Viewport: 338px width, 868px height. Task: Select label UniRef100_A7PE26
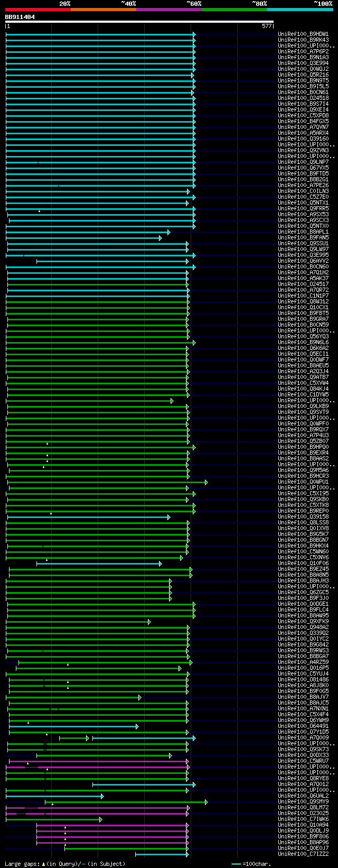tap(303, 186)
